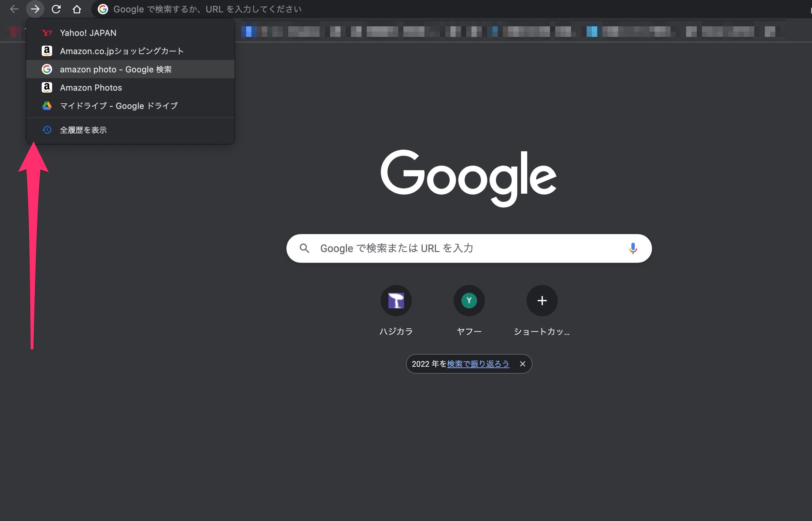Click the magnifier icon in search box
Image resolution: width=812 pixels, height=521 pixels.
tap(304, 248)
